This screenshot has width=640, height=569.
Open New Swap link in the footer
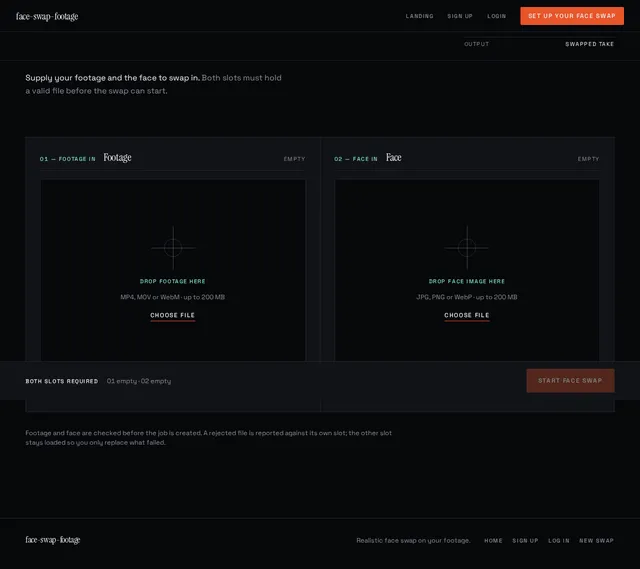pyautogui.click(x=596, y=540)
